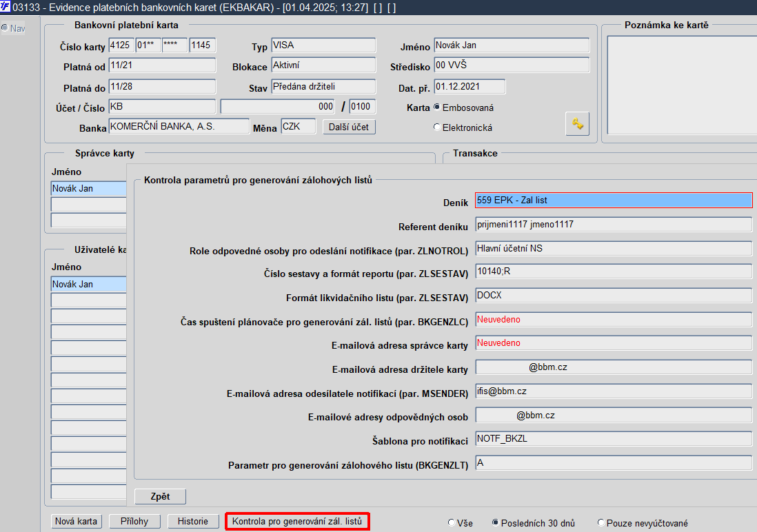Open Přílohy attachments button
The height and width of the screenshot is (532, 757).
click(134, 522)
